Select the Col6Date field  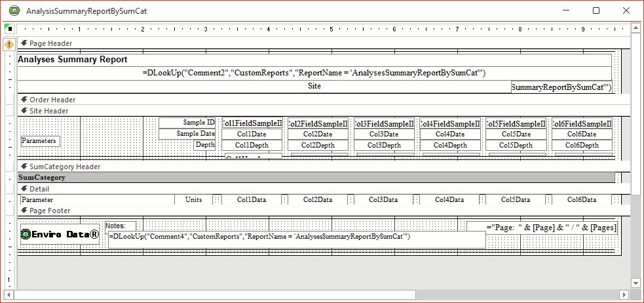[582, 134]
